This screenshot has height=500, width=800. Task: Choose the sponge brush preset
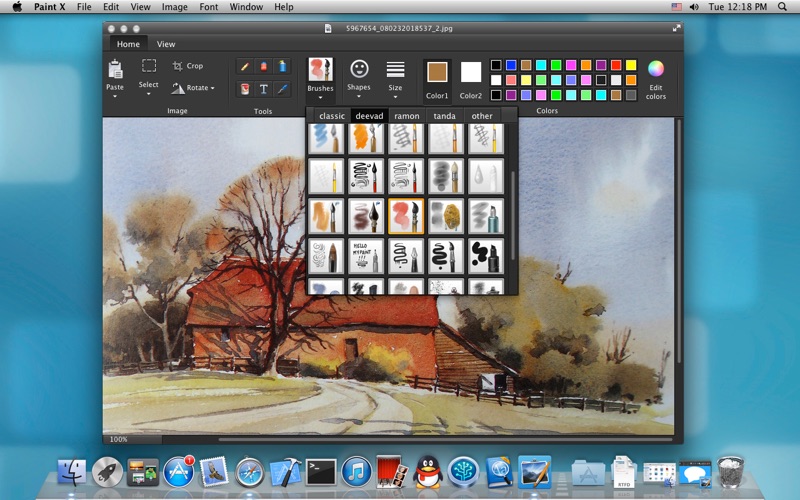pos(446,216)
